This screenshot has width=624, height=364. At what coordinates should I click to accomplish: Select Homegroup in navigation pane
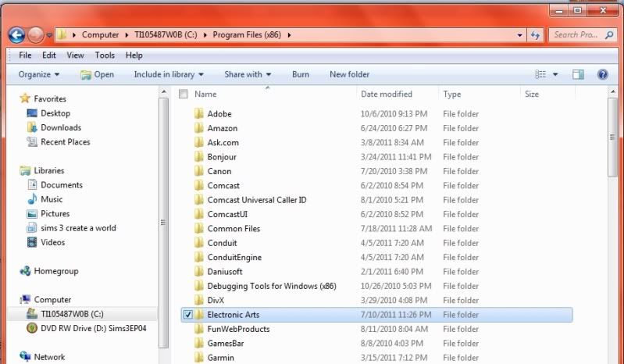click(x=56, y=271)
